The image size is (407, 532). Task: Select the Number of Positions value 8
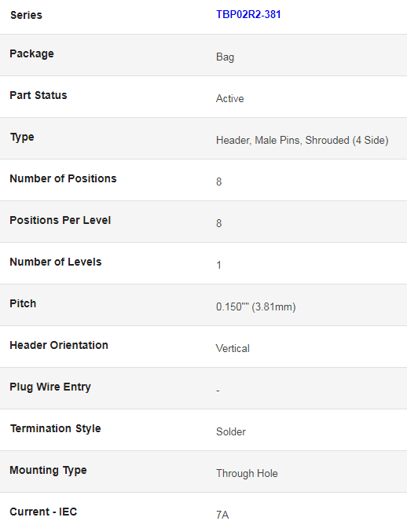218,182
